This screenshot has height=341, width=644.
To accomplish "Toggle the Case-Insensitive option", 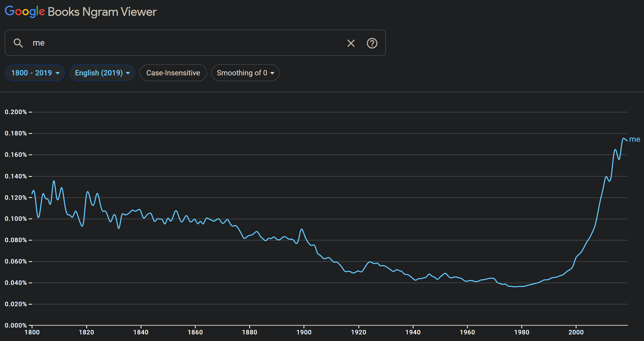I will 173,73.
